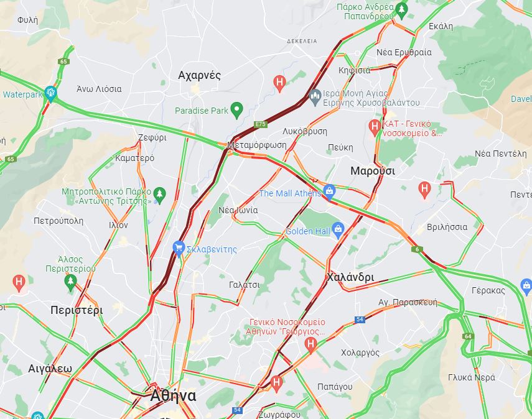The height and width of the screenshot is (419, 532).
Task: Click the Αχαρνές city label
Action: (200, 75)
